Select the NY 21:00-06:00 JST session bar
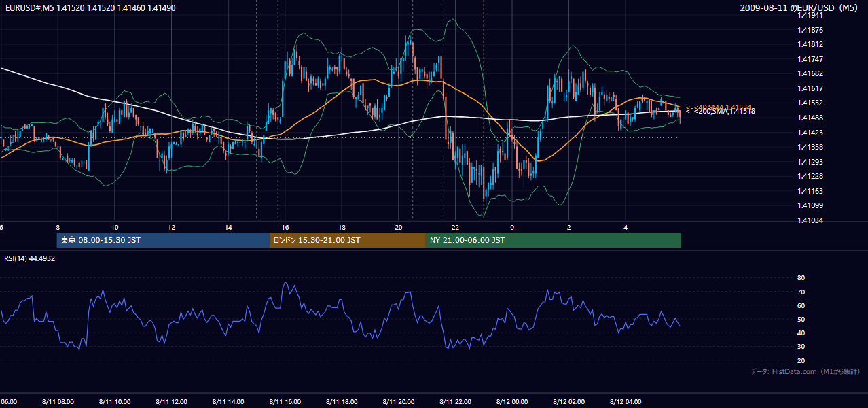 [554, 240]
